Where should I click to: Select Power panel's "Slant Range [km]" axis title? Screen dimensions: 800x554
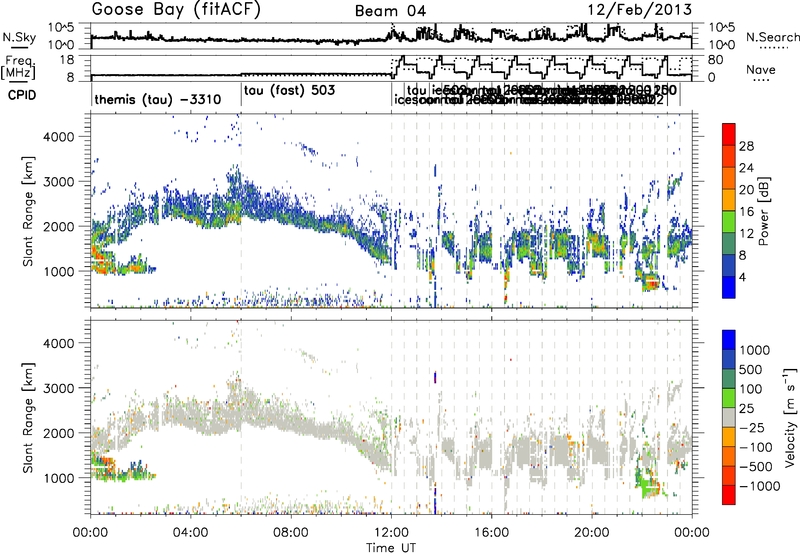click(28, 211)
